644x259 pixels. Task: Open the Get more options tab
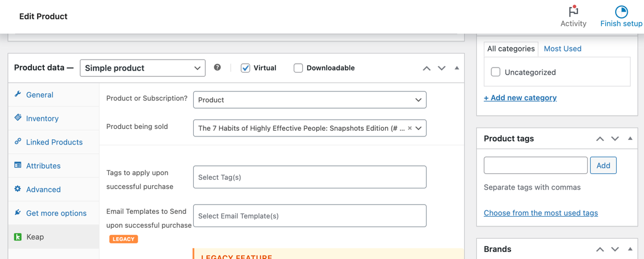click(x=53, y=213)
